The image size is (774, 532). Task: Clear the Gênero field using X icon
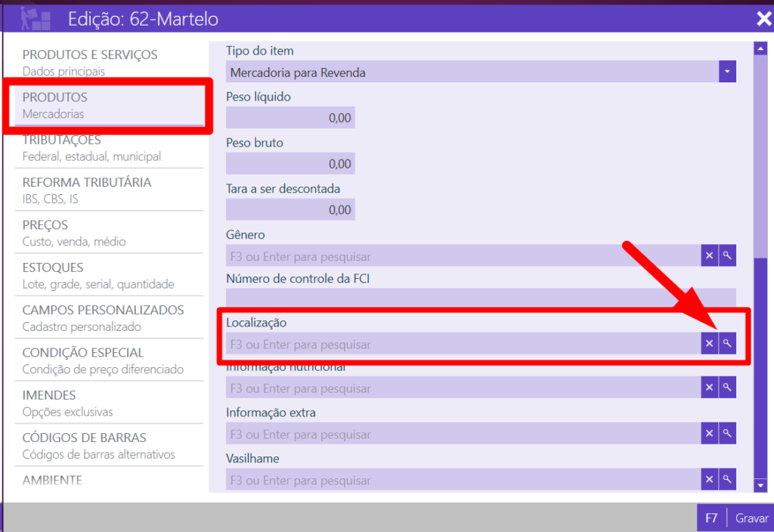point(709,256)
